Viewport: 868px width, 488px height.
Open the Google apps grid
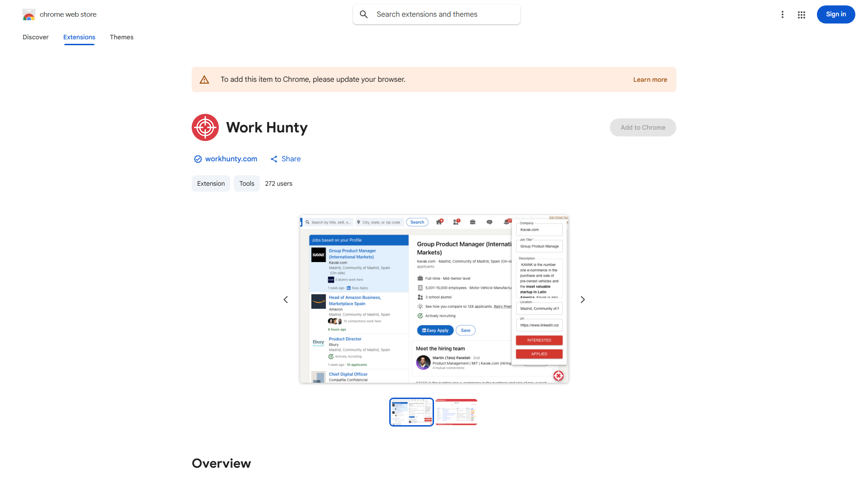(801, 14)
